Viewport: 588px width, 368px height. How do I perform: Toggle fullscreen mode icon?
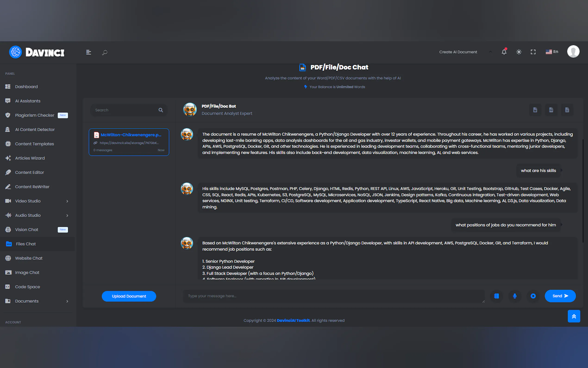point(533,52)
